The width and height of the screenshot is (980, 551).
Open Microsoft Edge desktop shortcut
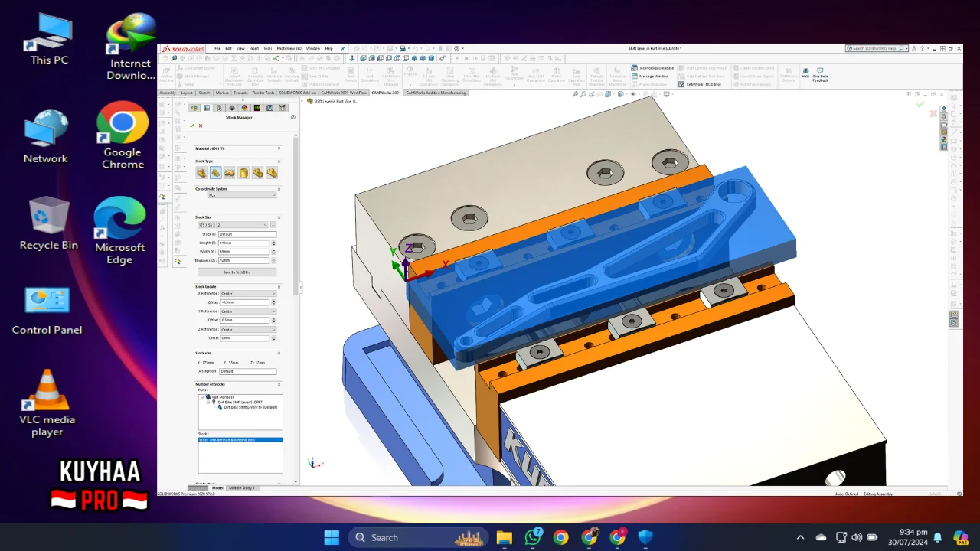[x=119, y=230]
